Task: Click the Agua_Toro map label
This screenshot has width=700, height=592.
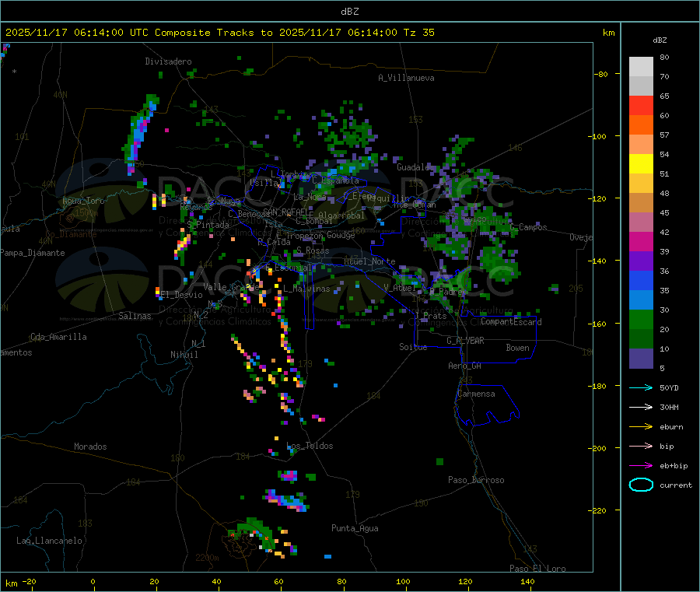Action: coord(83,201)
